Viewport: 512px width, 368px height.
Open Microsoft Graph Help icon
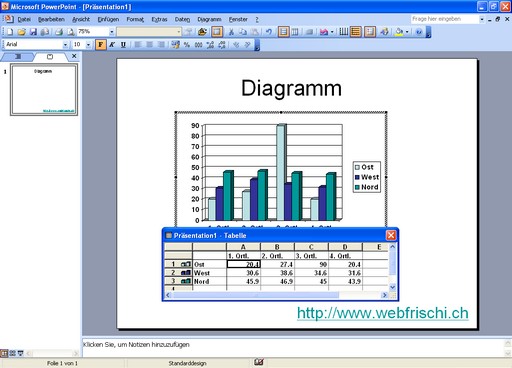coord(419,32)
